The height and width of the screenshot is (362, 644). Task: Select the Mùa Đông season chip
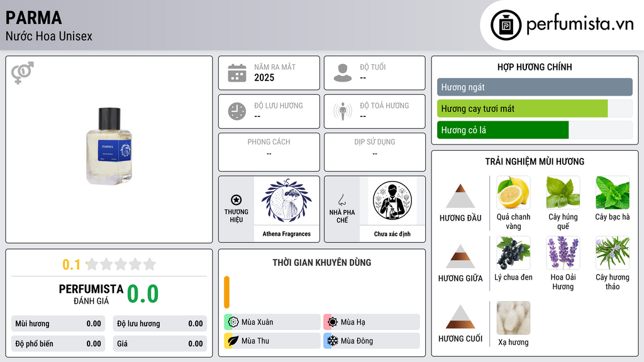(372, 341)
